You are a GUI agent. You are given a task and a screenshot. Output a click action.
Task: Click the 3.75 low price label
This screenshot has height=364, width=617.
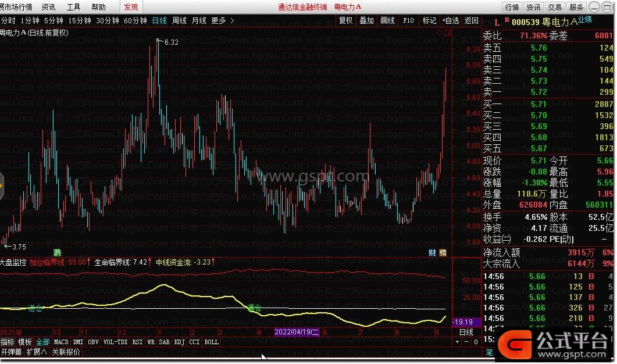pyautogui.click(x=19, y=247)
